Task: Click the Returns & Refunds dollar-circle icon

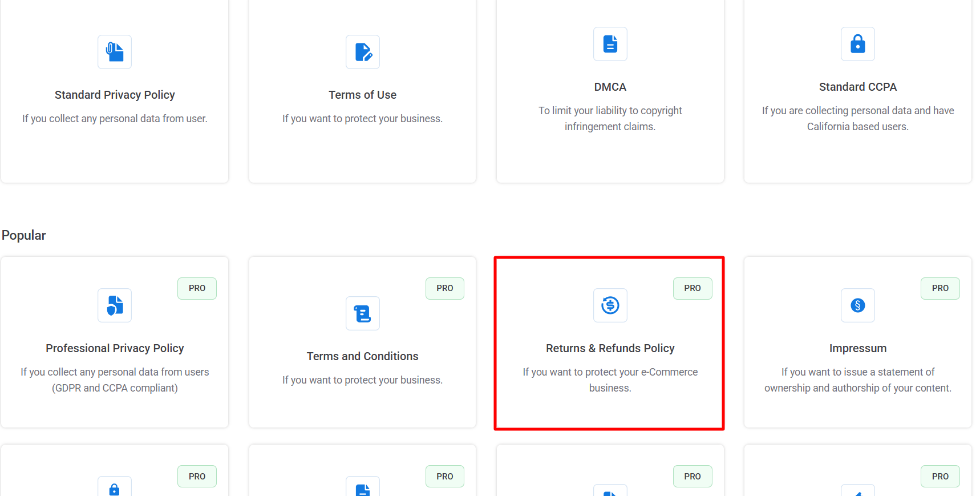Action: click(x=610, y=305)
